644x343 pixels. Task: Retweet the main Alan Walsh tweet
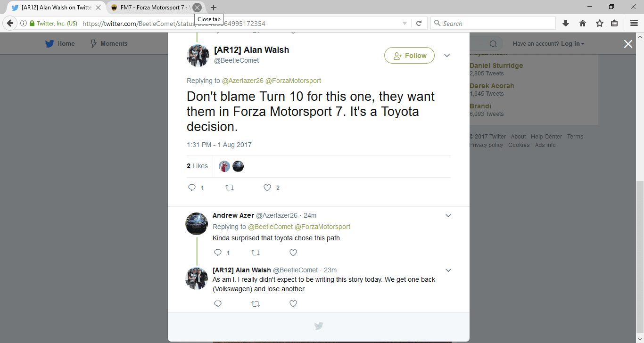tap(230, 188)
